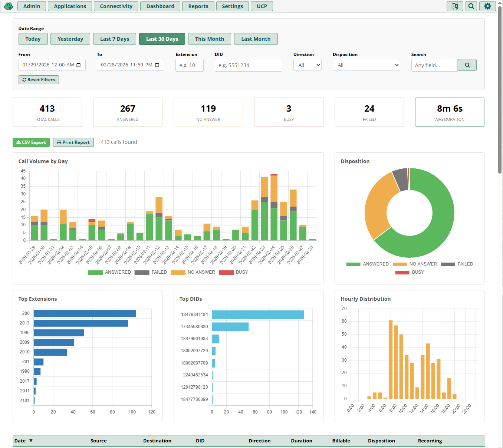
Task: Click the language selector icon in the header
Action: point(455,6)
